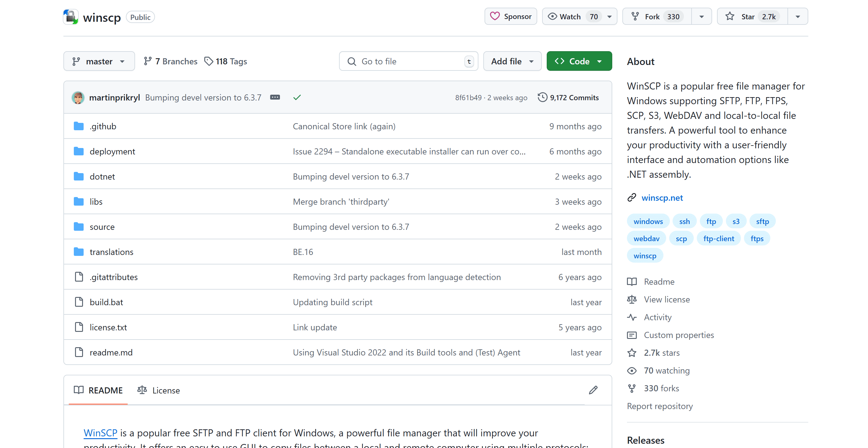Expand the commit message ellipsis

[x=275, y=97]
